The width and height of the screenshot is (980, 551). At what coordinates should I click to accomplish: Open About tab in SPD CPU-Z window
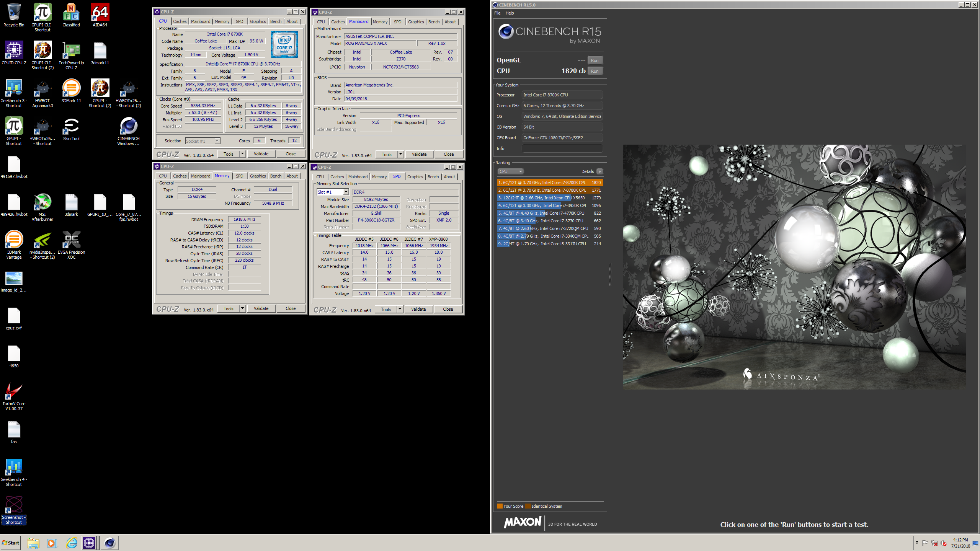449,177
